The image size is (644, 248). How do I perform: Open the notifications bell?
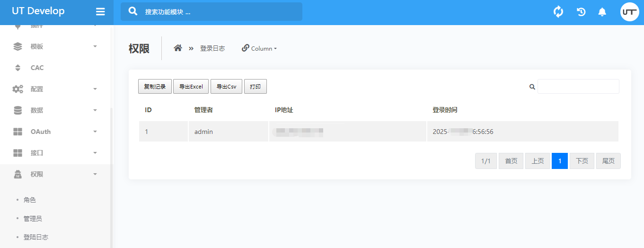(x=602, y=12)
